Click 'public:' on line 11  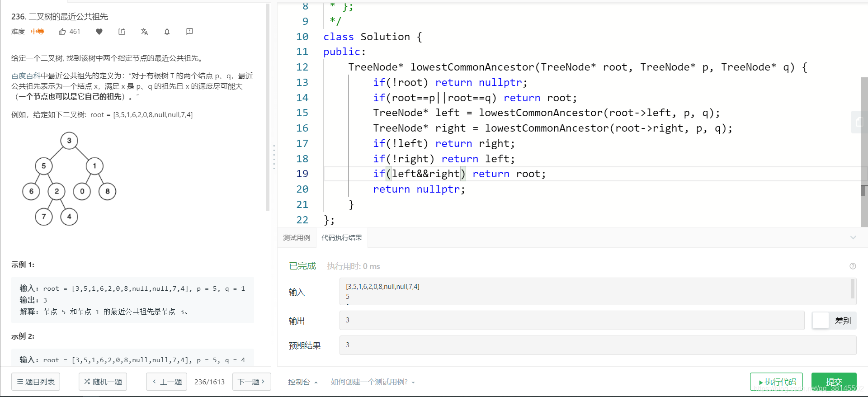[x=344, y=52]
